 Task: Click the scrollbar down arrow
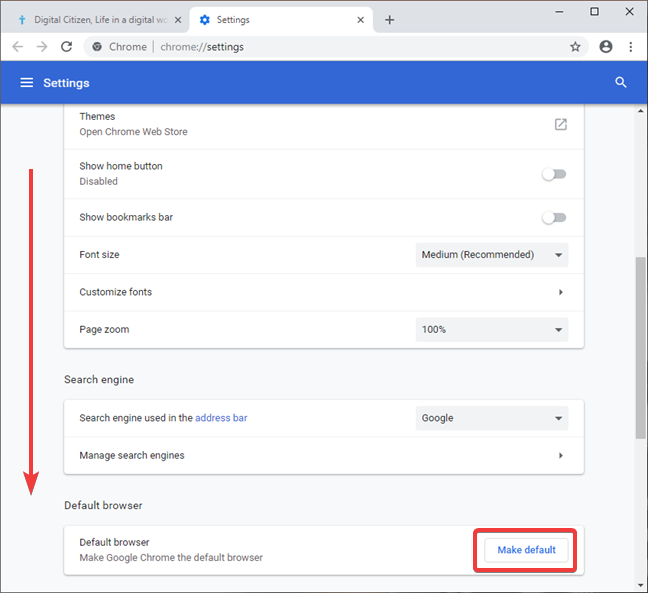point(641,585)
